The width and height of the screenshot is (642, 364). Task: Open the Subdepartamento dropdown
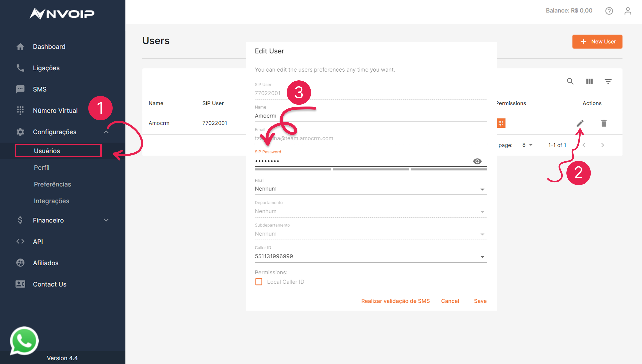371,234
